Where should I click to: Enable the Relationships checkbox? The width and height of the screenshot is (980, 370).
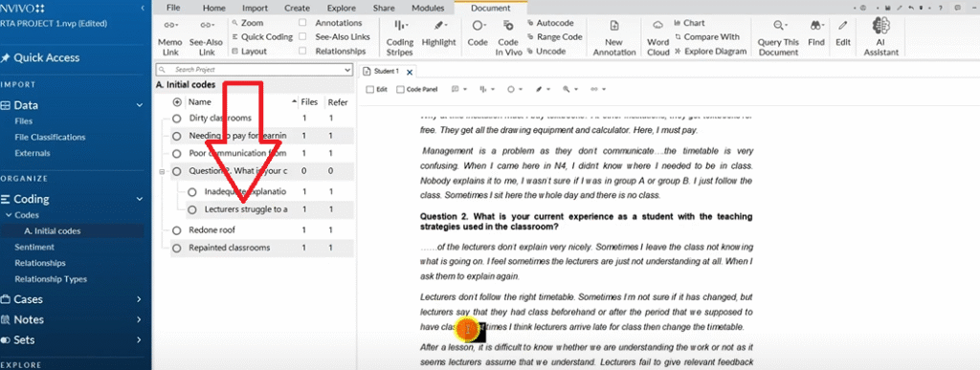[x=302, y=52]
